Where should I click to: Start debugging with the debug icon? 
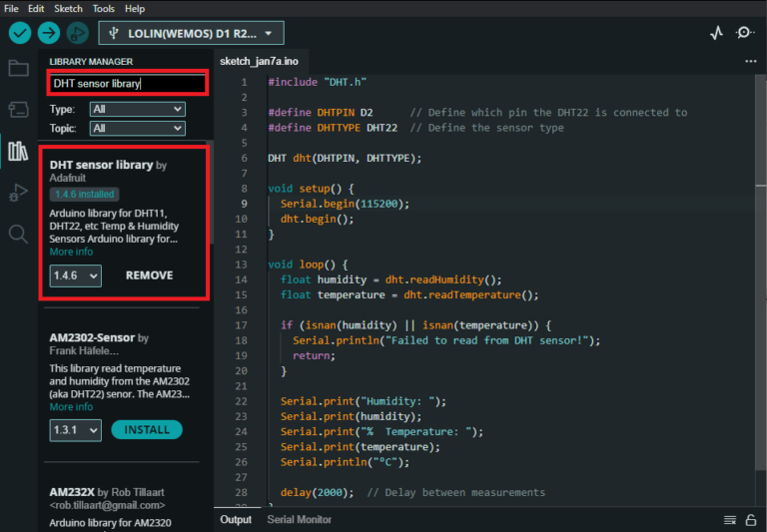click(77, 33)
